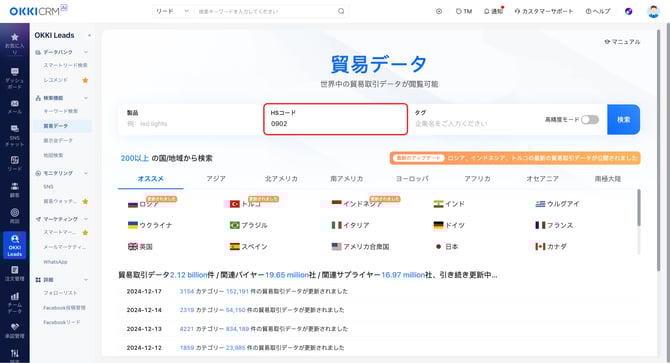Open OKKI Leads in left sidebar
The height and width of the screenshot is (363, 670).
(15, 245)
